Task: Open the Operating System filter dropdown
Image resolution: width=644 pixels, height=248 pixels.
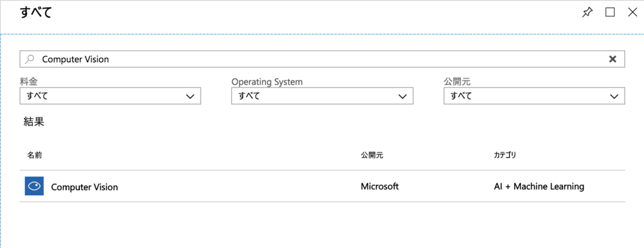Action: coord(322,96)
